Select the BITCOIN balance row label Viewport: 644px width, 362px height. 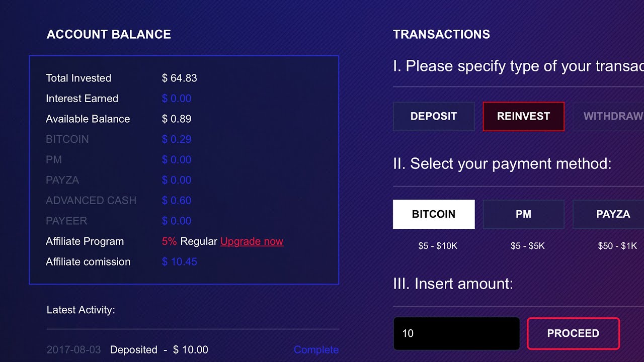coord(67,139)
